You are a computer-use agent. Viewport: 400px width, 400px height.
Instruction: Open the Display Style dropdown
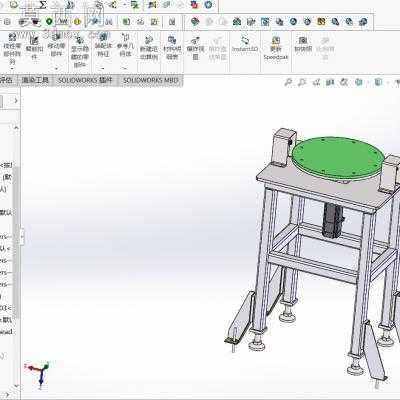[x=378, y=82]
